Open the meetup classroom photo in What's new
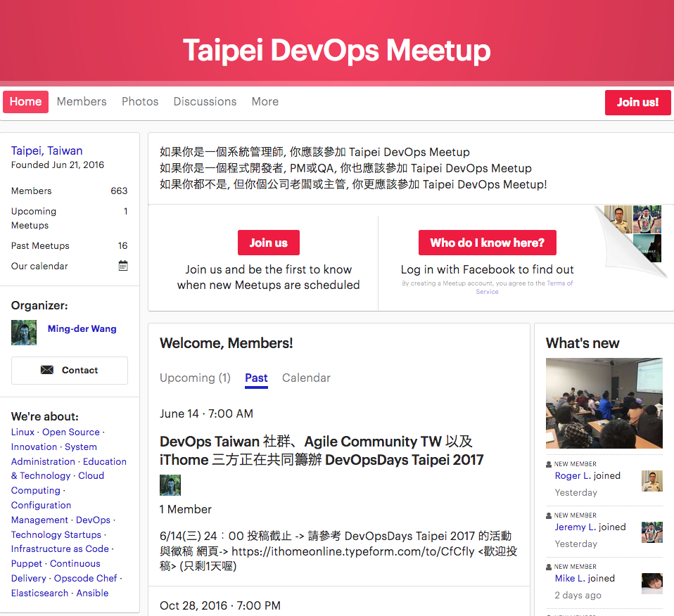674x616 pixels. click(604, 404)
